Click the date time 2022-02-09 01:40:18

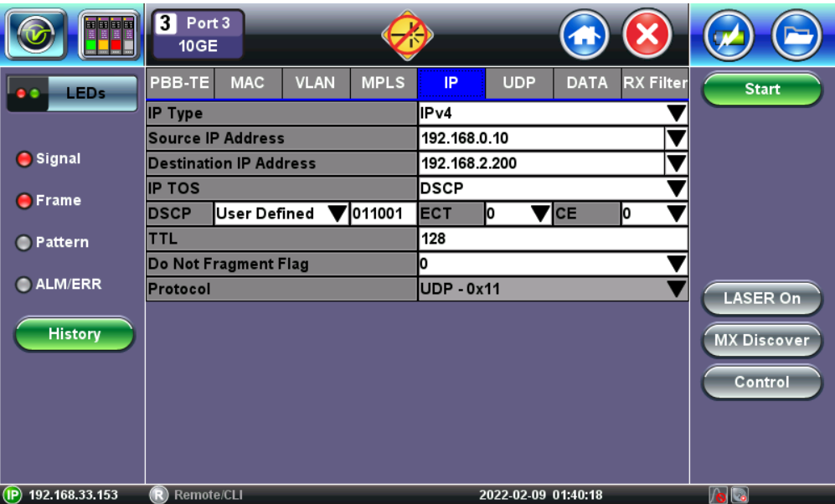[540, 495]
